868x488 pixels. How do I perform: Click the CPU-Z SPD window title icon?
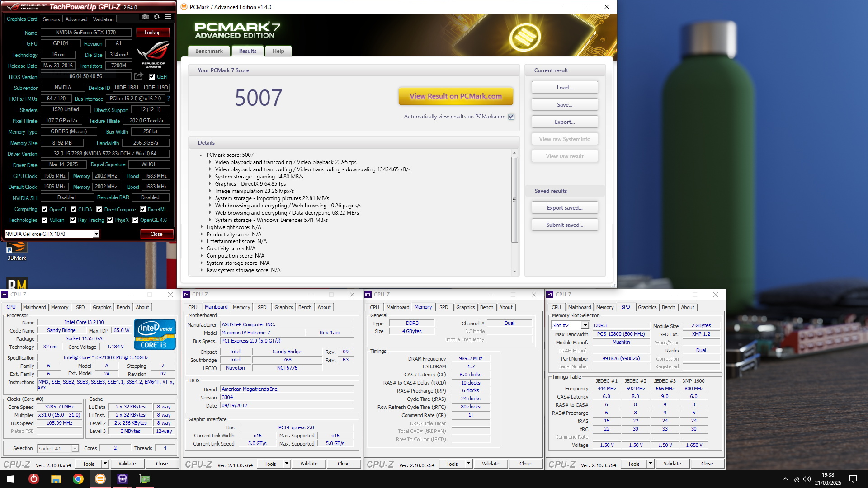click(550, 295)
